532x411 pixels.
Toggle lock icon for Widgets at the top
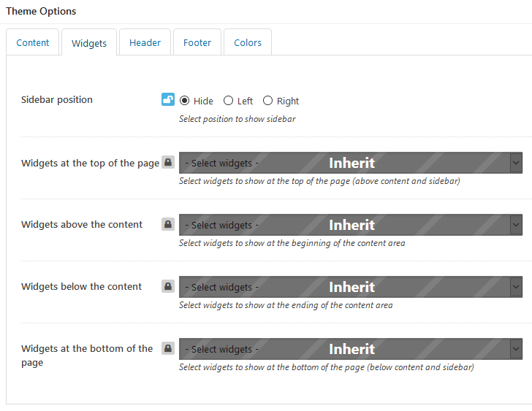pos(168,162)
